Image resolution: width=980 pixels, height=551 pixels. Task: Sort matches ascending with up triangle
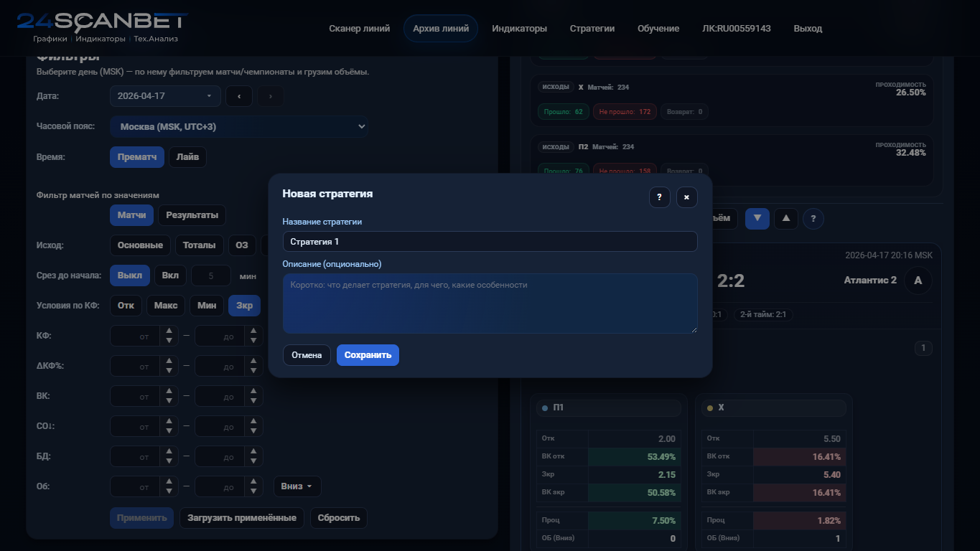785,218
